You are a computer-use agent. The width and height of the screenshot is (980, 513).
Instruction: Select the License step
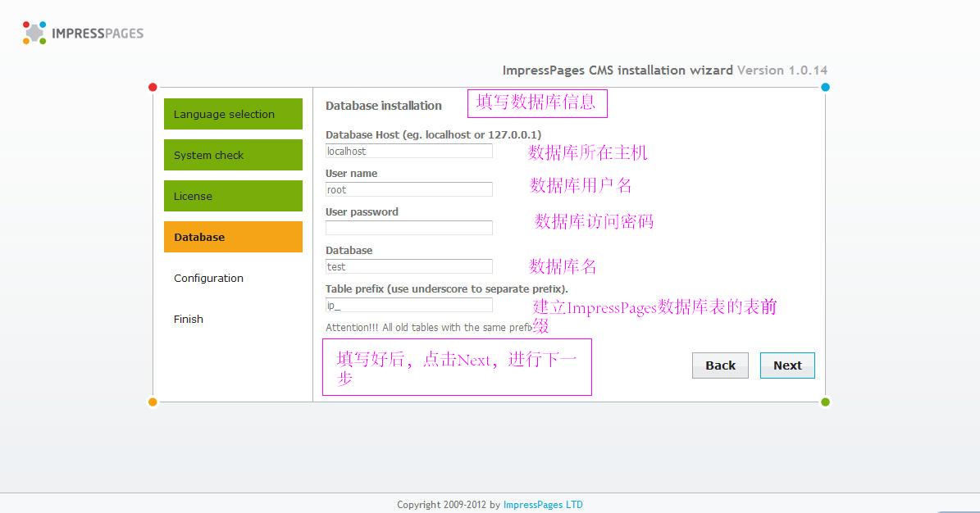pos(233,196)
